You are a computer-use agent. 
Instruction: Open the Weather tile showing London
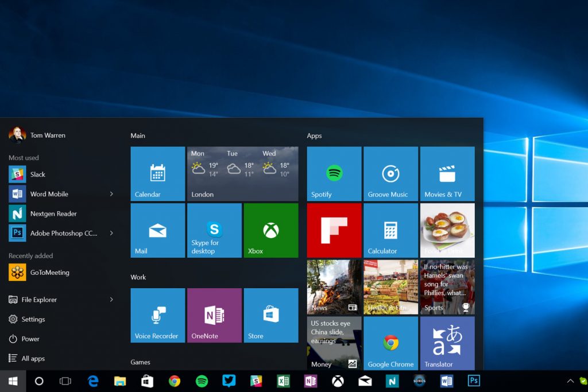(x=242, y=173)
